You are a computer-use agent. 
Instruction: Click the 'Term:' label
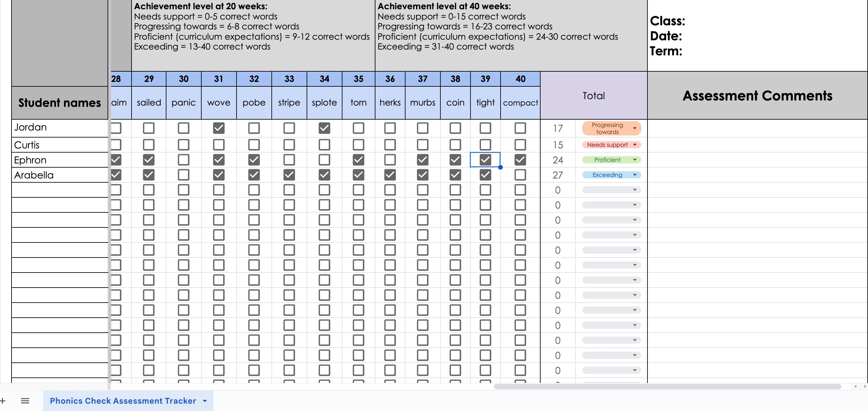[x=666, y=51]
